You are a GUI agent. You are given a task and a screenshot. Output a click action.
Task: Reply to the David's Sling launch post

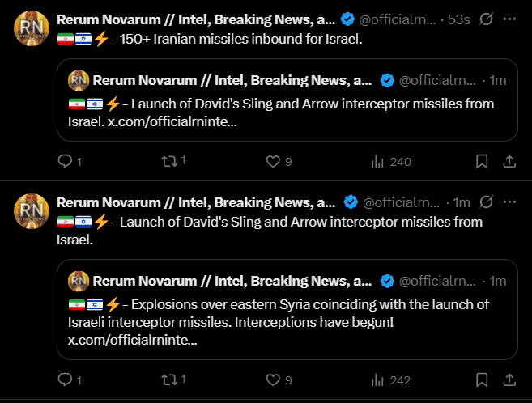point(65,380)
